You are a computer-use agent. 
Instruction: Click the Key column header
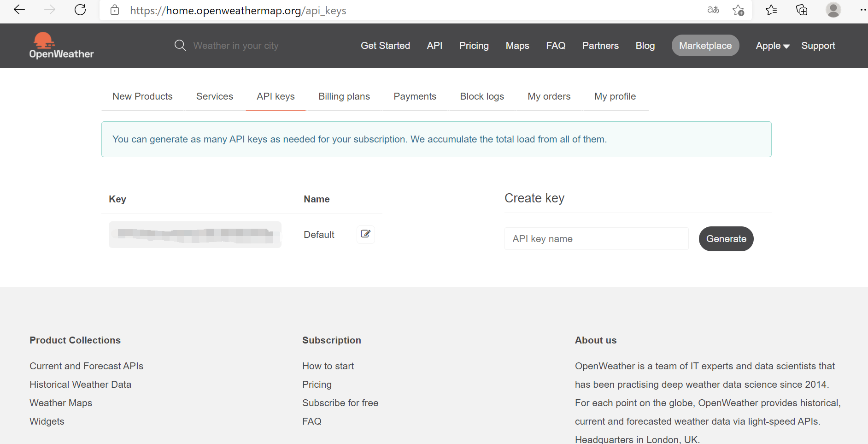pyautogui.click(x=117, y=199)
